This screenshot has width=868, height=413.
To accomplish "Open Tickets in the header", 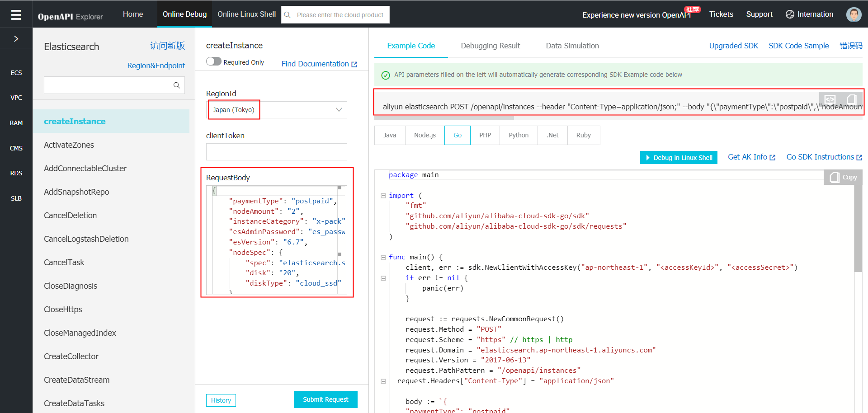I will coord(721,14).
